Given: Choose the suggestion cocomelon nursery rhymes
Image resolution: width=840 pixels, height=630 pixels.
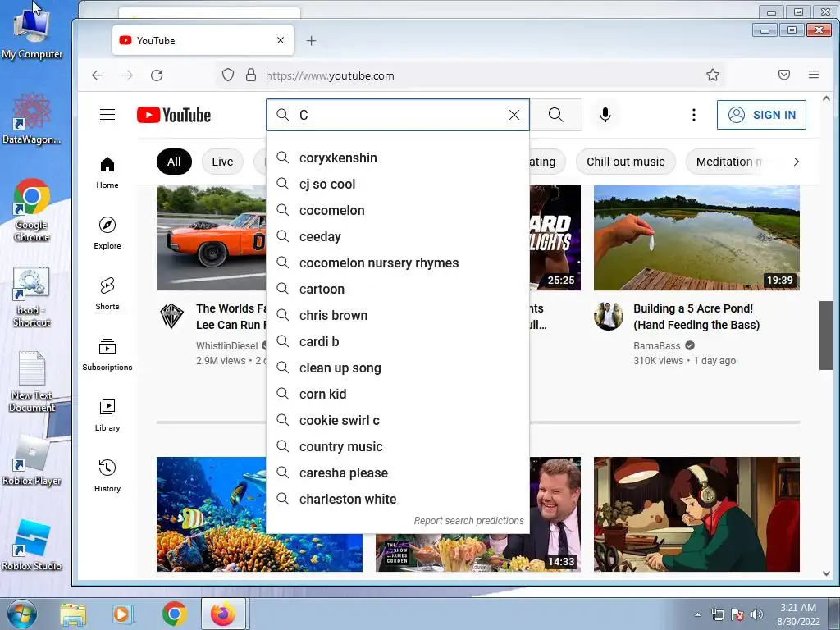Looking at the screenshot, I should point(398,263).
